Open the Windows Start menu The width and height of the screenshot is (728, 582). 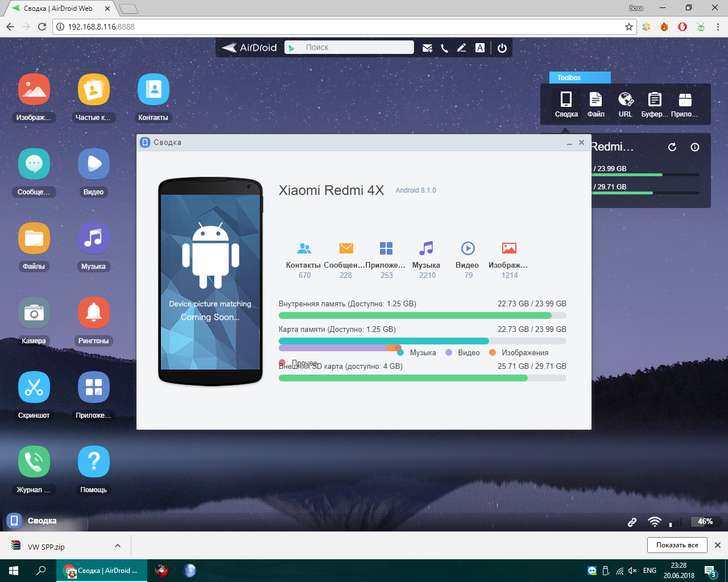[14, 571]
